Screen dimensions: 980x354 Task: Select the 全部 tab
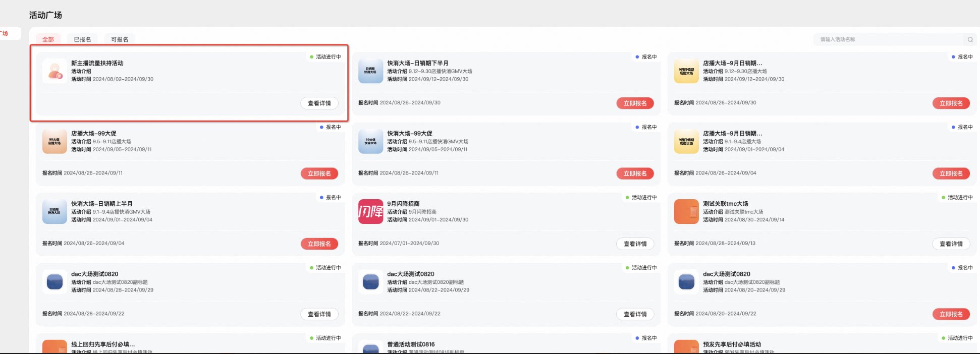pyautogui.click(x=48, y=39)
